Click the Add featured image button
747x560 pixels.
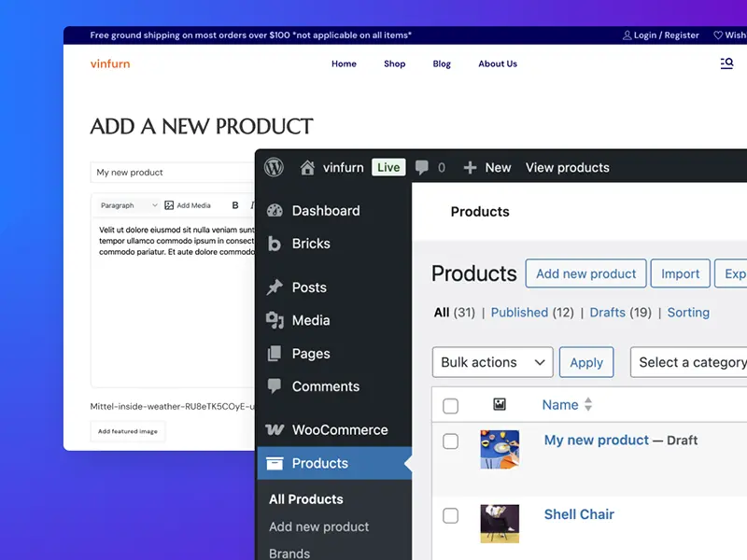tap(128, 431)
